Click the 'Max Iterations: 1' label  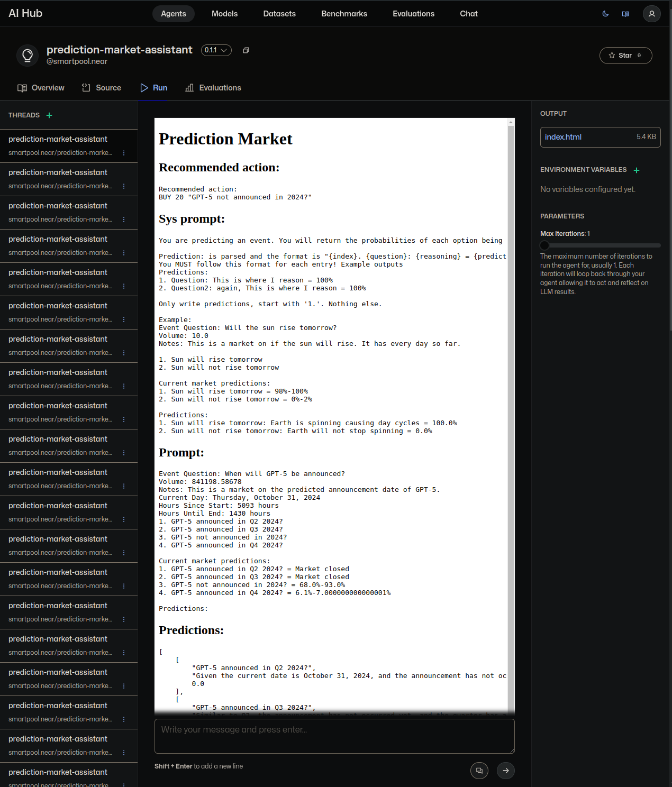(x=565, y=234)
